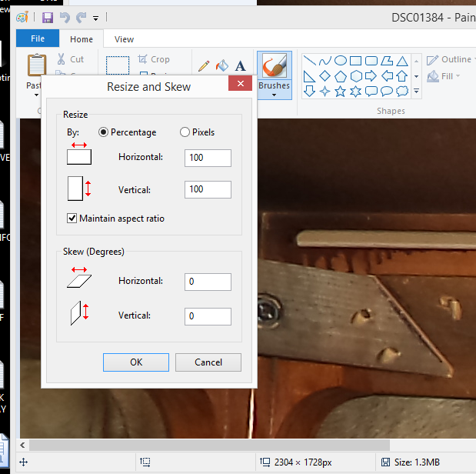Open the File menu

38,38
